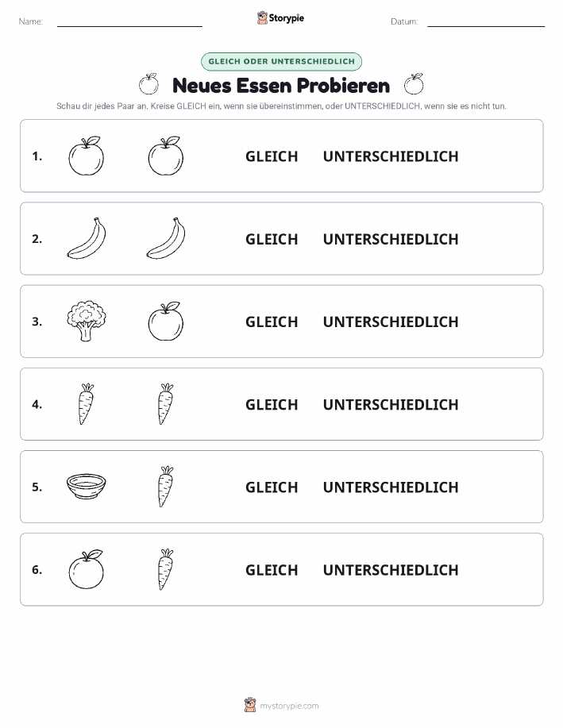Click the Datum input line
This screenshot has height=728, width=563.
click(486, 23)
